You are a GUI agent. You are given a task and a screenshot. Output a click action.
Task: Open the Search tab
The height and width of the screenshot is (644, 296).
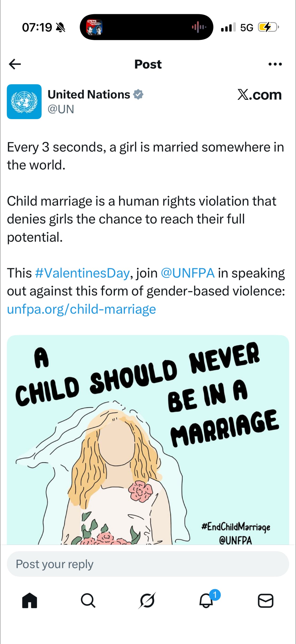click(88, 600)
